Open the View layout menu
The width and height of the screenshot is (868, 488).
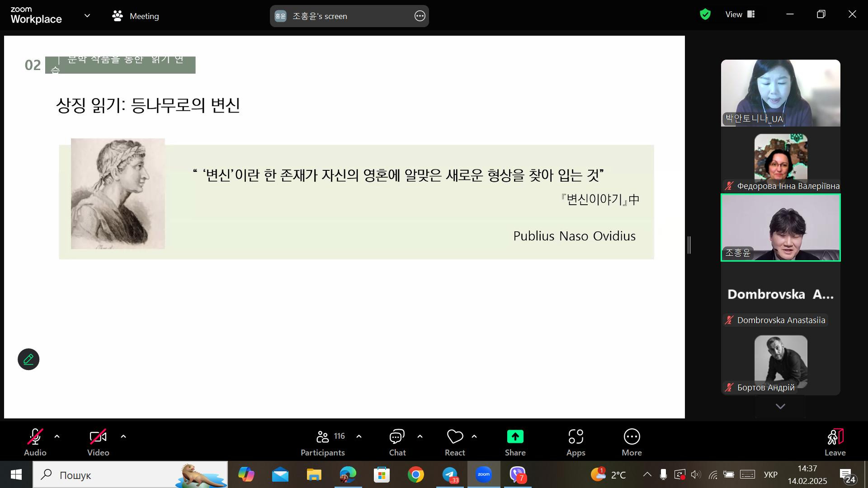740,14
